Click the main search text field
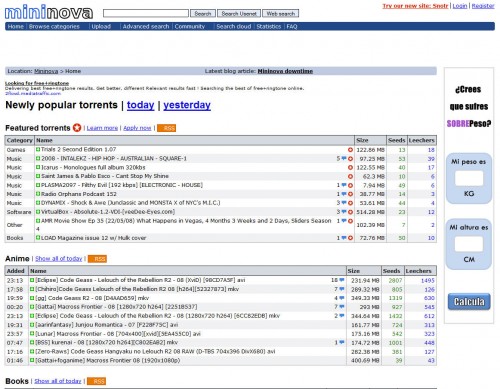500x389 pixels. pos(146,13)
